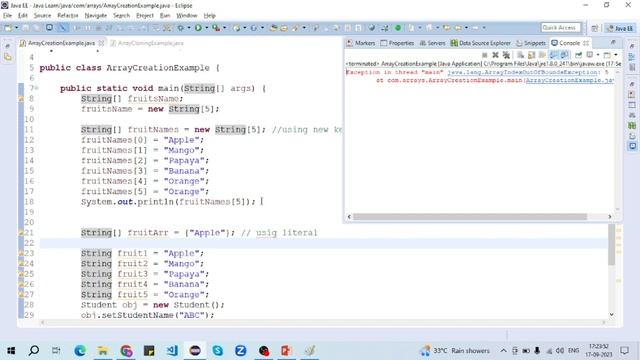Open the Run configurations dropdown arrow
Image resolution: width=640 pixels, height=360 pixels.
(207, 28)
